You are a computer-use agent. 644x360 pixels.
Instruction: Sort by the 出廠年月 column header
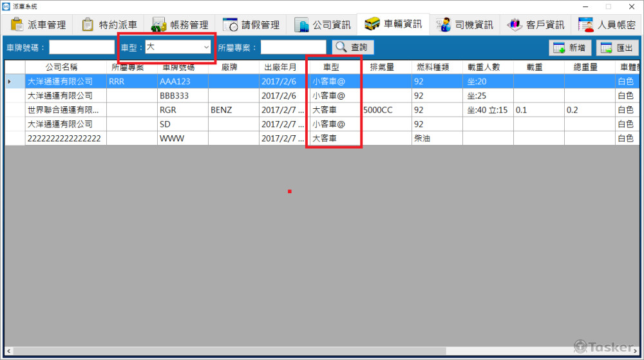point(280,67)
